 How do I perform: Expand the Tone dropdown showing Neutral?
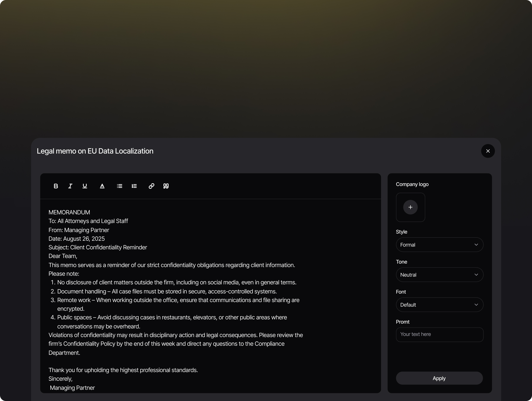[x=439, y=275]
